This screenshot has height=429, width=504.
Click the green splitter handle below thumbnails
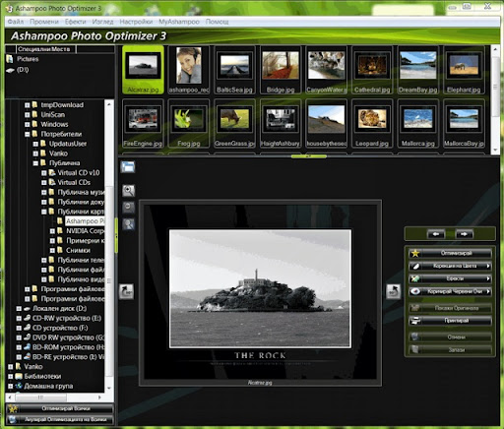[x=308, y=156]
